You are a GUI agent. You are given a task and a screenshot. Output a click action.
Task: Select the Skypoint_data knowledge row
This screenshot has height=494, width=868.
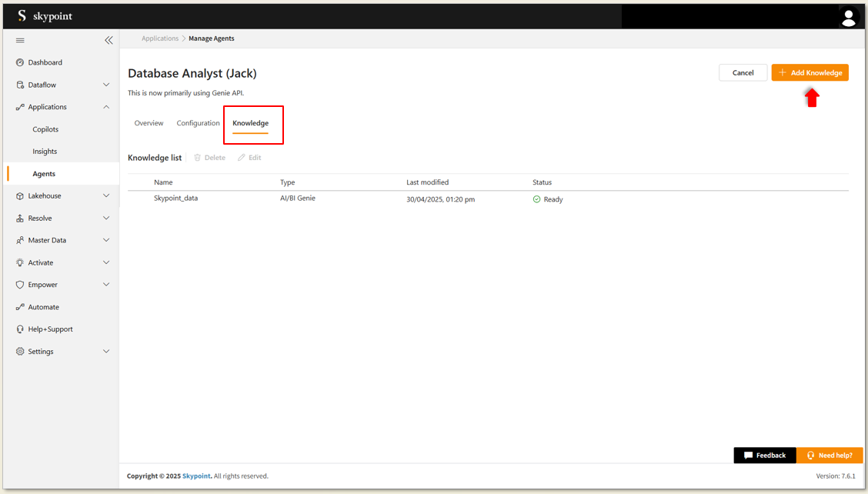pyautogui.click(x=176, y=199)
